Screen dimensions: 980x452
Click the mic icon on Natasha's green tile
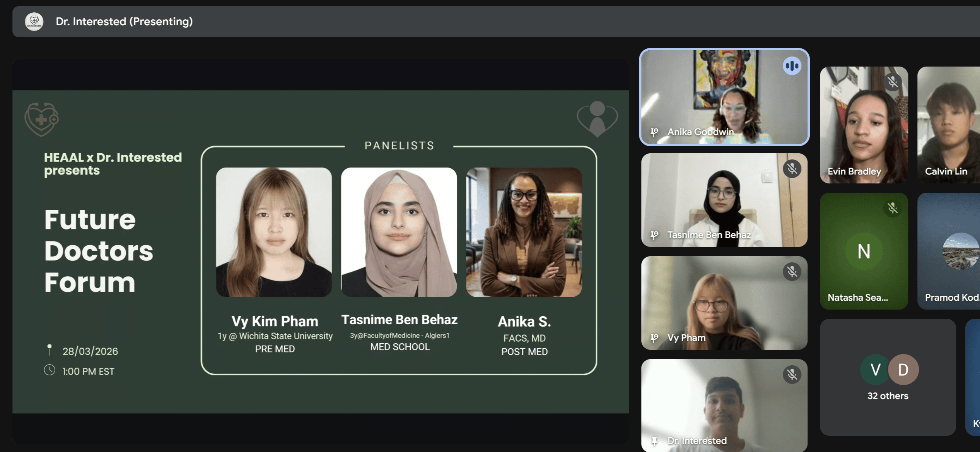(x=893, y=209)
